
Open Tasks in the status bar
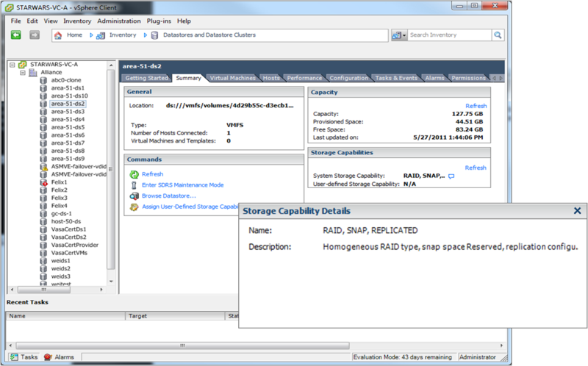24,357
